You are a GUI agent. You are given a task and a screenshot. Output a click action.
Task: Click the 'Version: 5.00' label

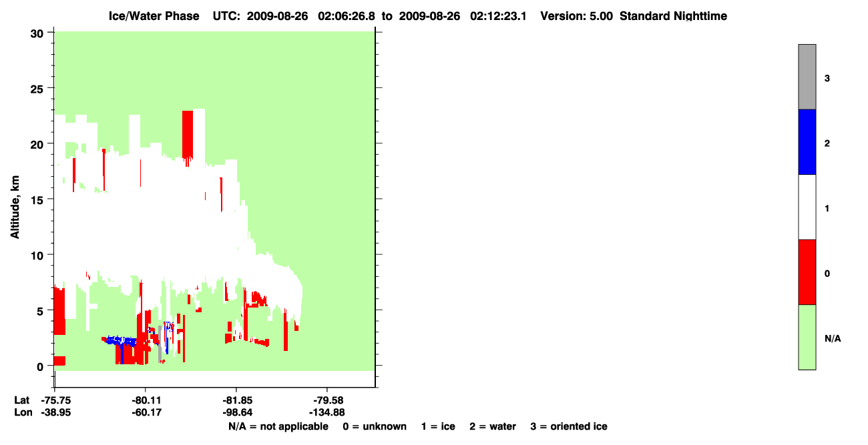(577, 15)
